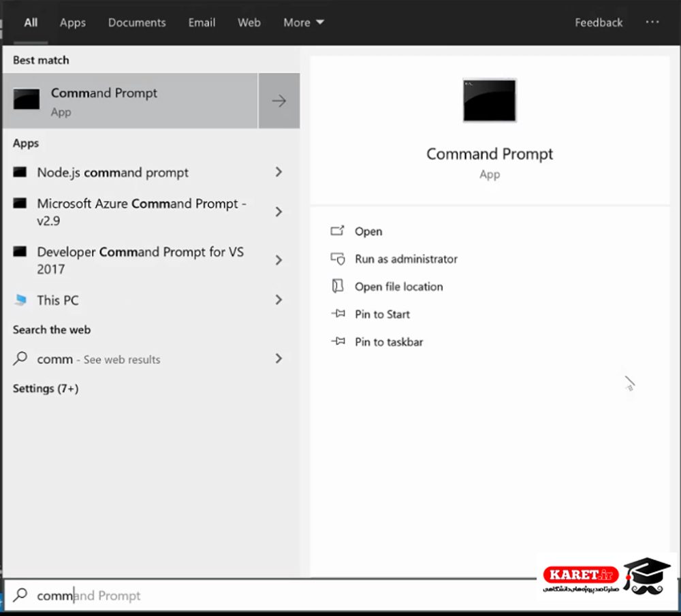Click the search box magnifier icon
This screenshot has height=616, width=681.
[x=20, y=595]
